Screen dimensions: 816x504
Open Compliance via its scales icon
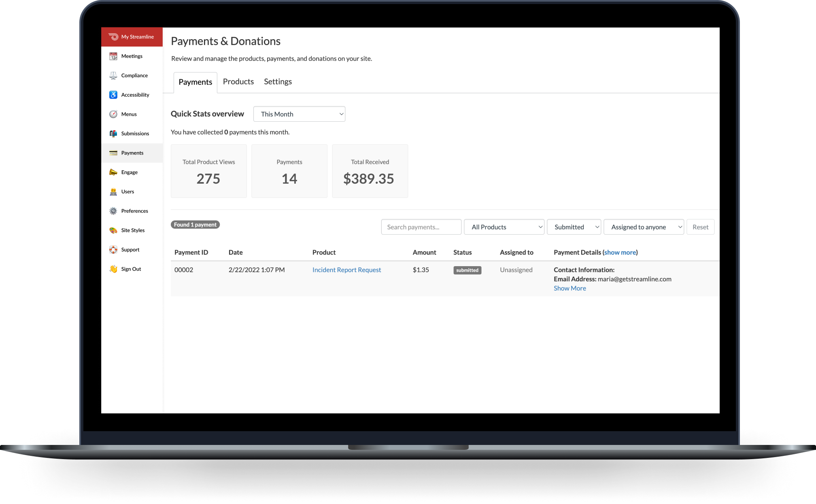tap(113, 76)
